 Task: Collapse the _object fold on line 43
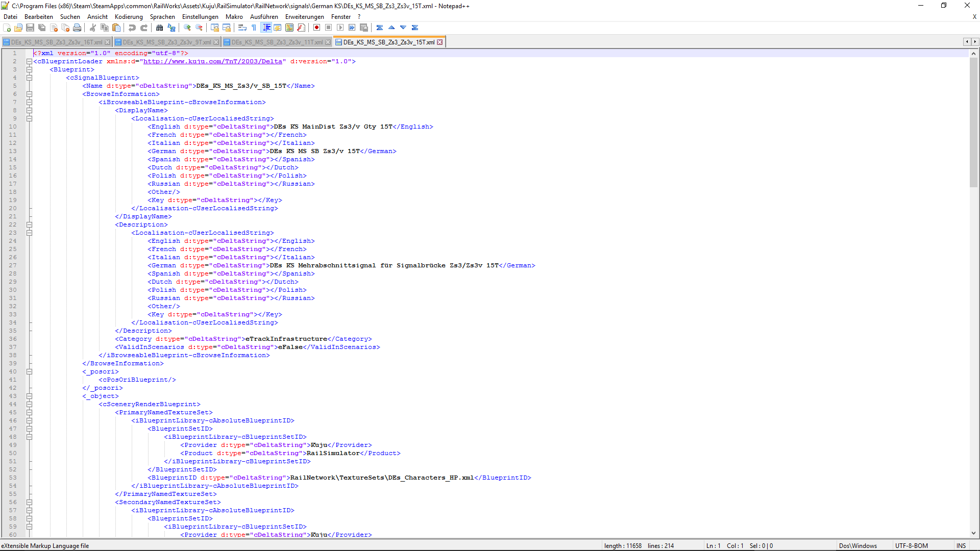pos(29,396)
